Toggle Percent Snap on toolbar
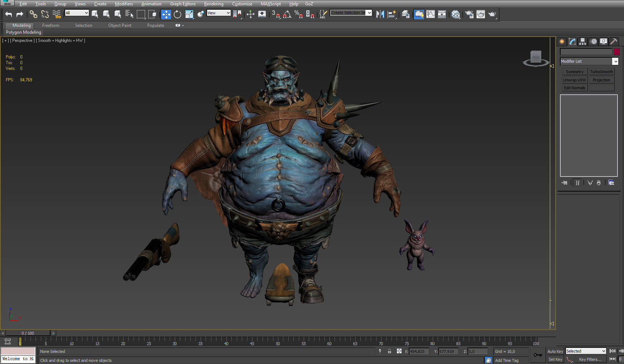The image size is (624, 364). coord(298,14)
